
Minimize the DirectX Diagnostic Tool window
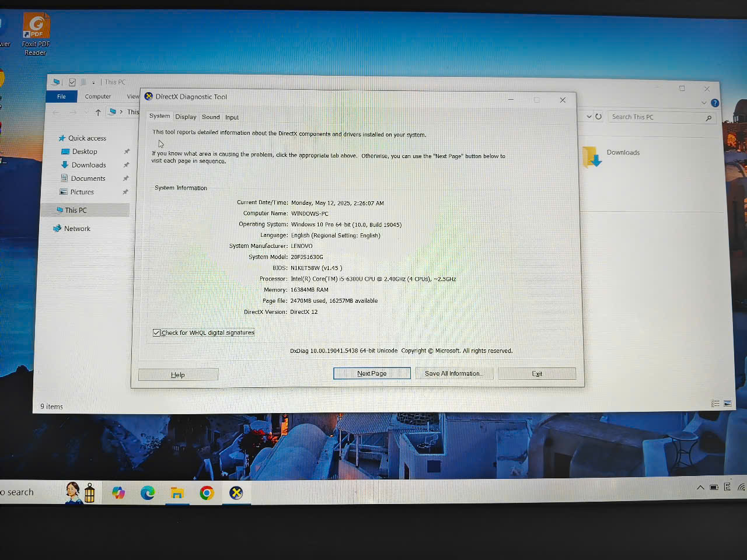click(511, 100)
